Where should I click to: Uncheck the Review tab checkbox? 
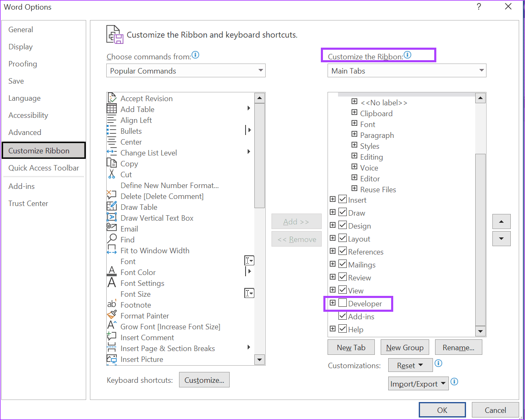coord(343,277)
